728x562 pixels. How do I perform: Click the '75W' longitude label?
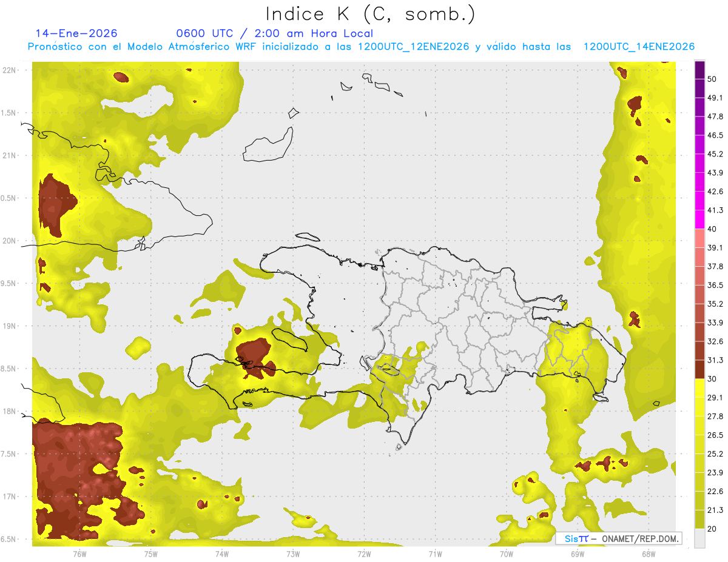tap(150, 554)
